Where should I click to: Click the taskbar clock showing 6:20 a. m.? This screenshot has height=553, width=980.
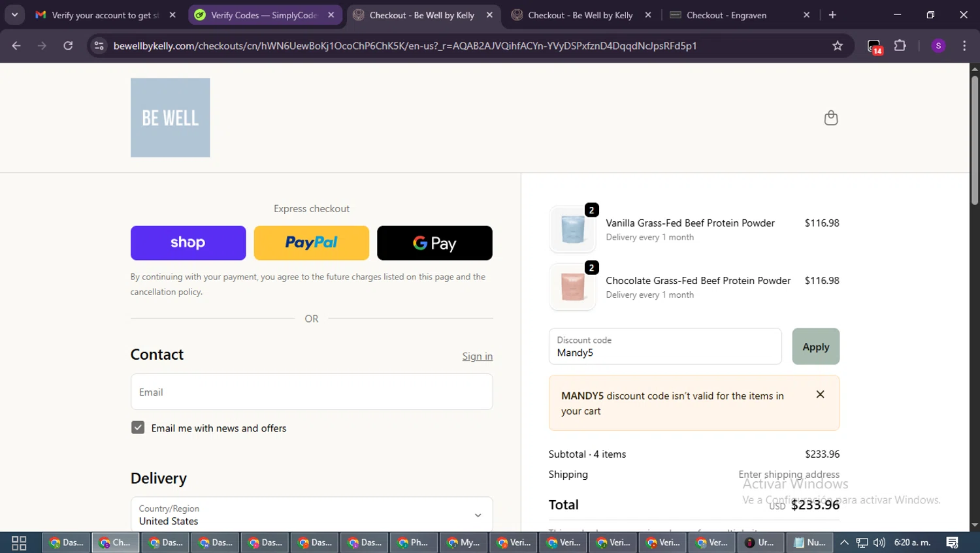pyautogui.click(x=912, y=543)
